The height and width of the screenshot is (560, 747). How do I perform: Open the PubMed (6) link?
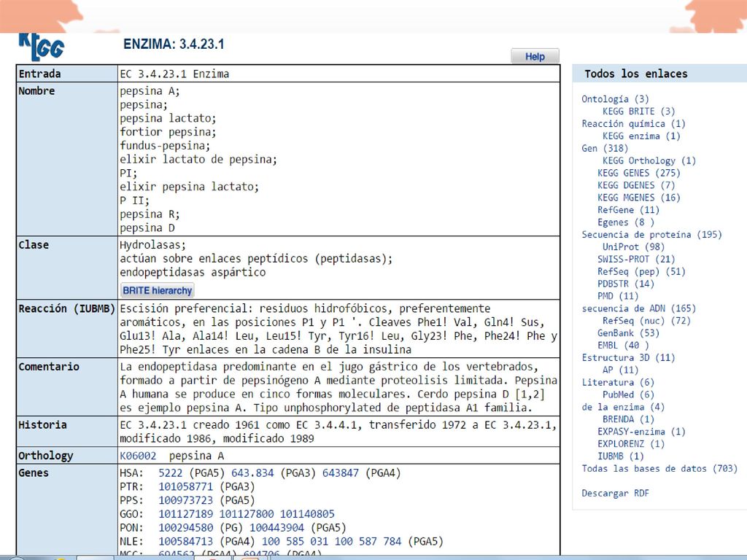tap(628, 394)
